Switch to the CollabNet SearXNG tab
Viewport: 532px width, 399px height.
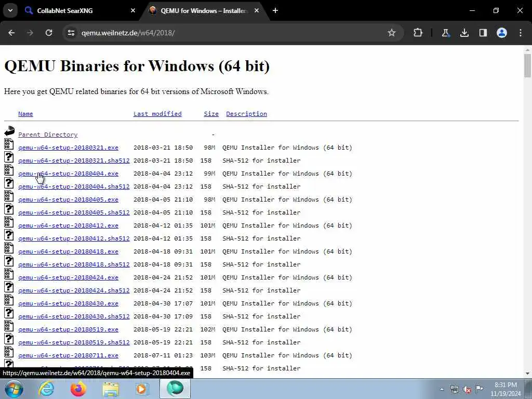(x=79, y=10)
